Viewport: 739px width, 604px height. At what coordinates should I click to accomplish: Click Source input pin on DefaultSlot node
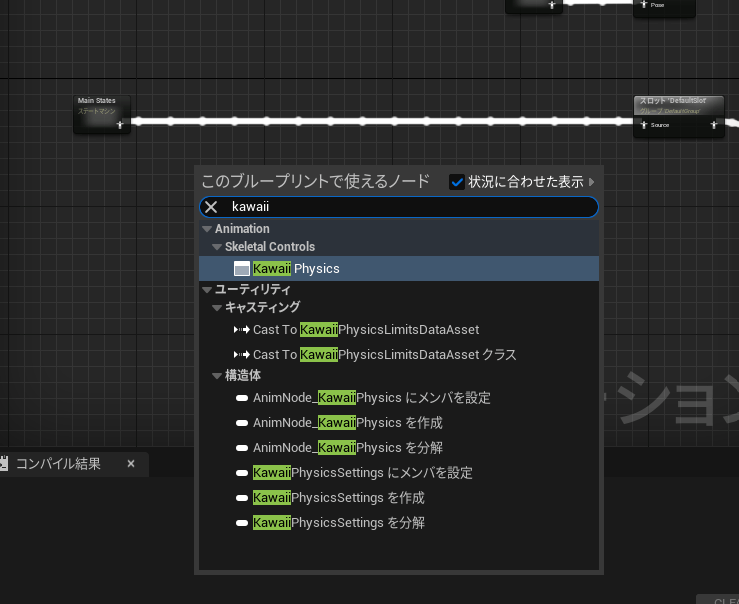(644, 125)
